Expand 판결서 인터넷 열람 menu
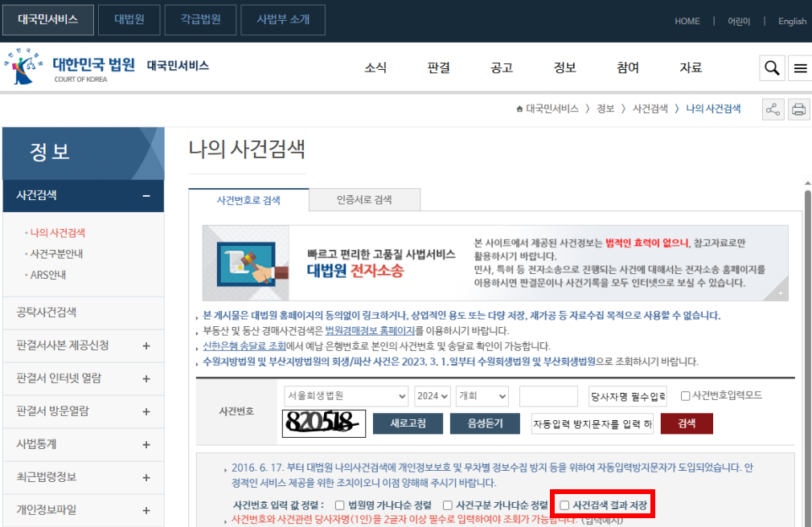Viewport: 812px width, 527px height. point(146,379)
